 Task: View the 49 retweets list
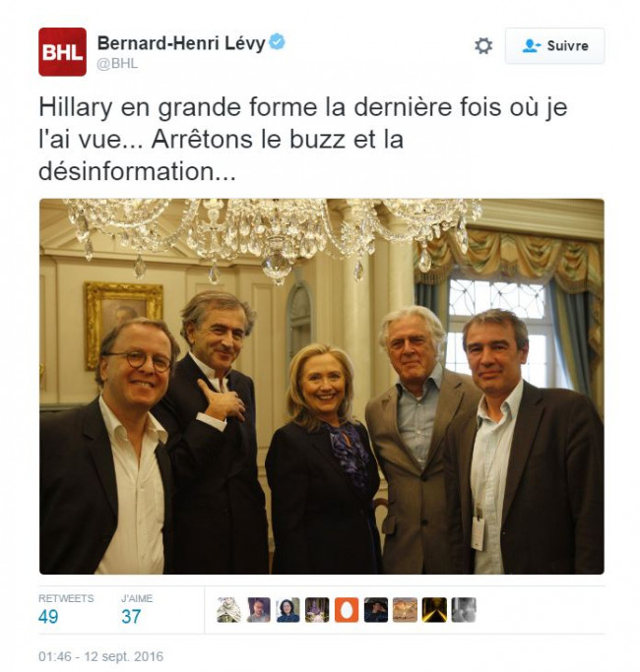click(66, 610)
